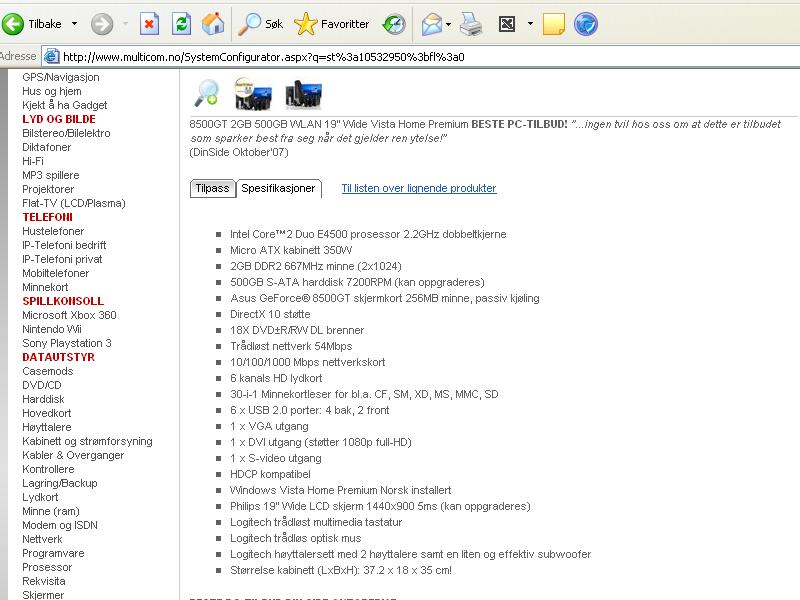Print the page with printer icon
The width and height of the screenshot is (800, 600).
(x=471, y=24)
